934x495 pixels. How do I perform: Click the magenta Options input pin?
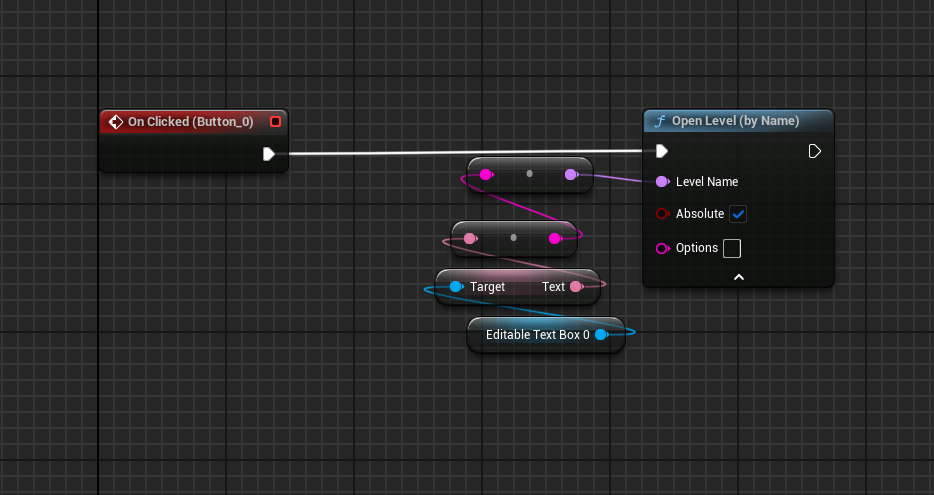[x=661, y=248]
